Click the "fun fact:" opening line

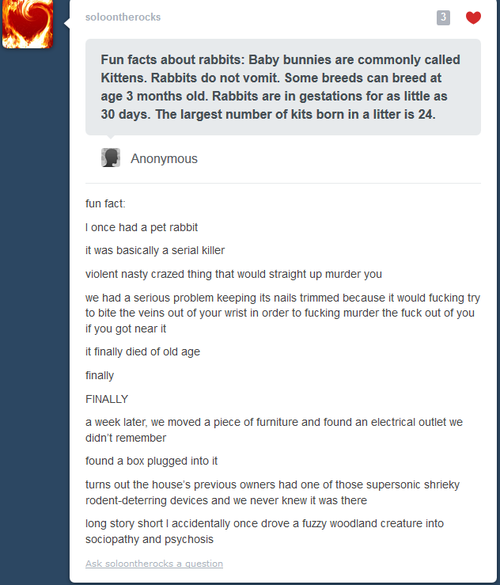[x=106, y=204]
